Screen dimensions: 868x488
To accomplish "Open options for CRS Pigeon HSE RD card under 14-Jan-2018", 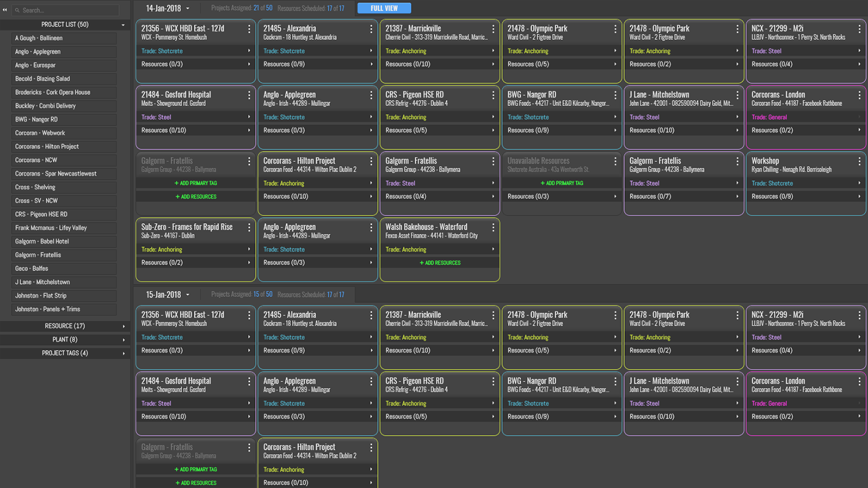I will pyautogui.click(x=493, y=95).
